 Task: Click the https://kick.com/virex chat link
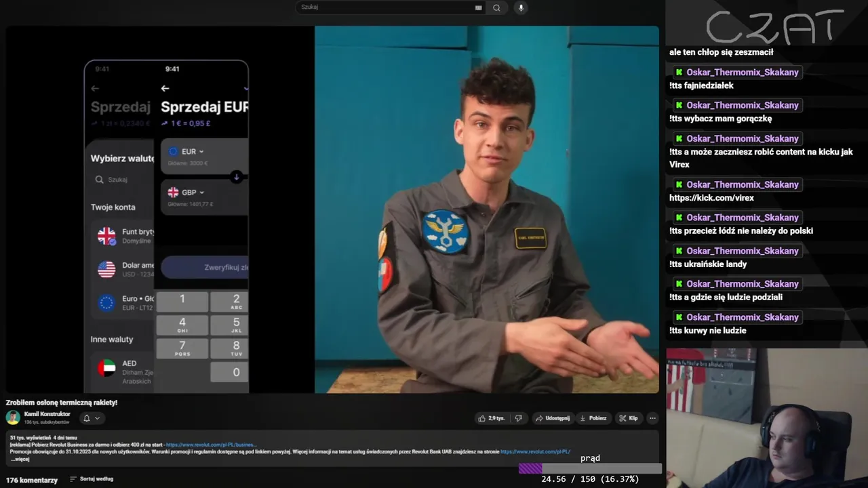tap(711, 198)
